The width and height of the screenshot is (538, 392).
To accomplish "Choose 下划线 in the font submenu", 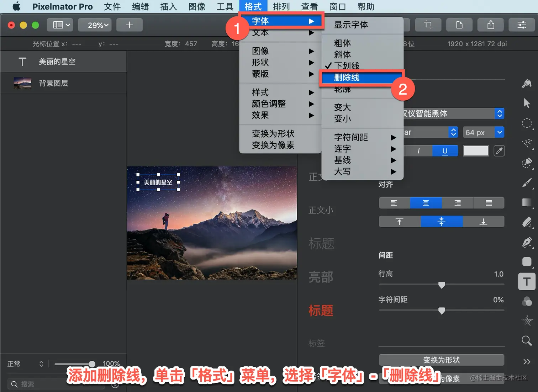I will (x=362, y=66).
